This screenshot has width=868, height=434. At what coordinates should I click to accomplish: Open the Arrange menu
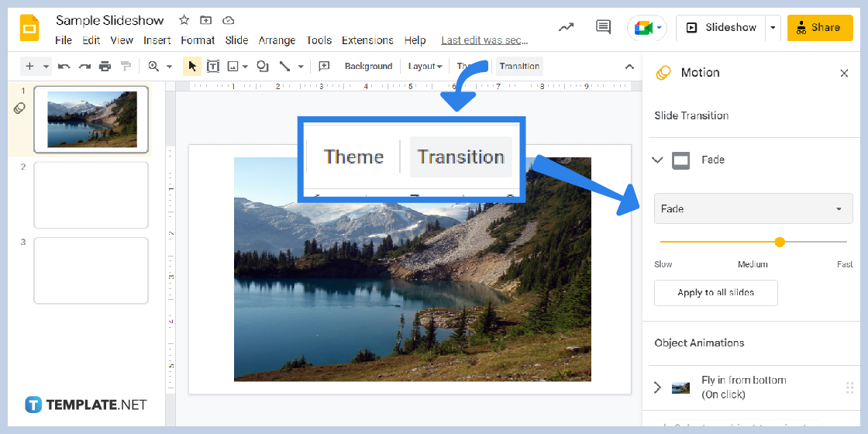(277, 40)
